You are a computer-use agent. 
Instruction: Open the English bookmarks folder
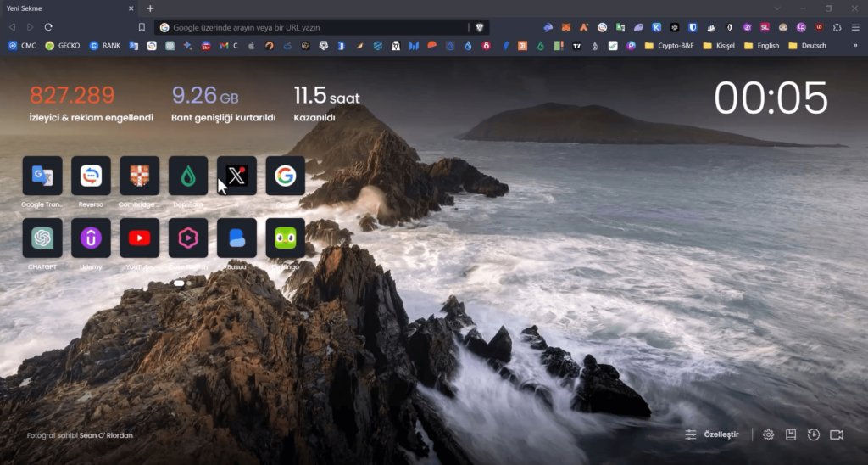(762, 46)
